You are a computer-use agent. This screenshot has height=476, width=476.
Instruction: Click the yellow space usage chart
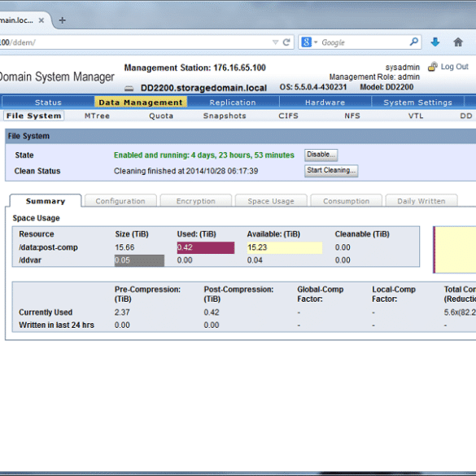tap(455, 250)
